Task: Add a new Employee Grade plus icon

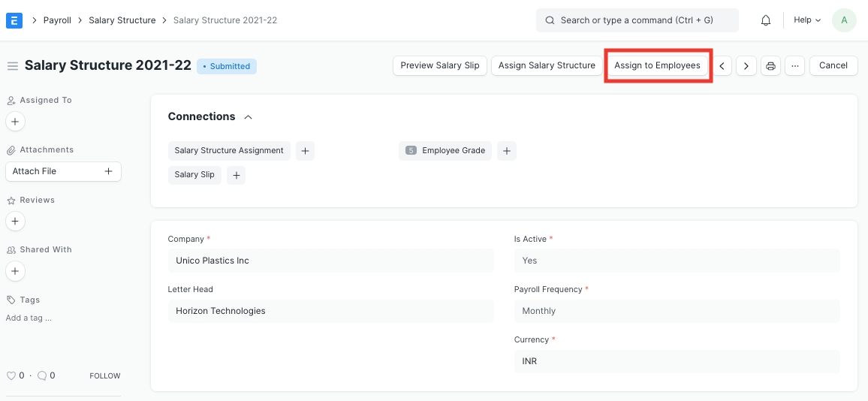Action: click(507, 151)
